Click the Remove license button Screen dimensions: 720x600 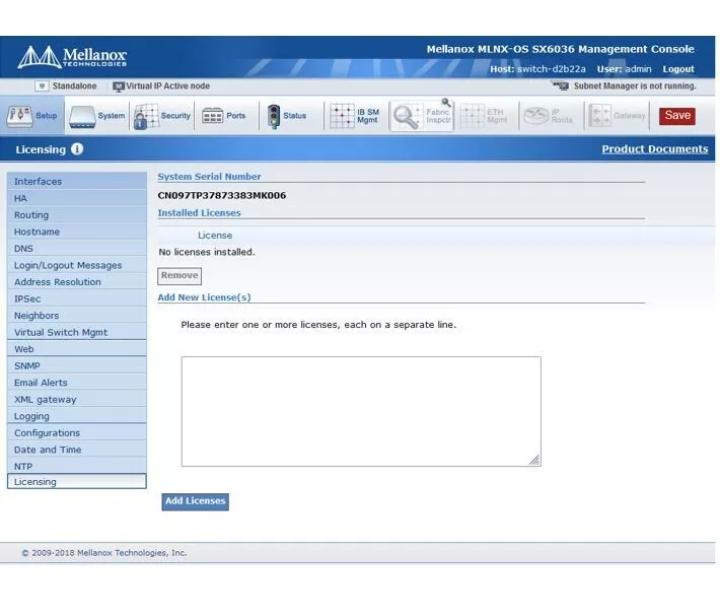point(180,276)
